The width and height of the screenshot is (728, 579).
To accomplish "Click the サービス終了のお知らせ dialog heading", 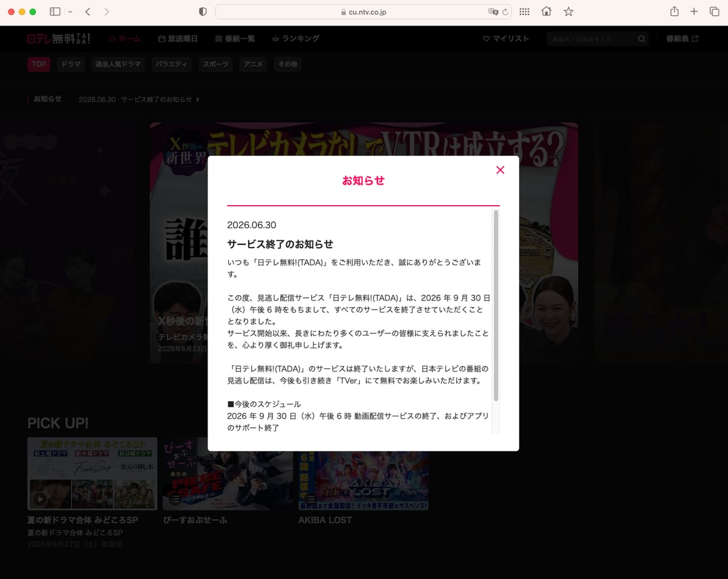I will [x=280, y=244].
